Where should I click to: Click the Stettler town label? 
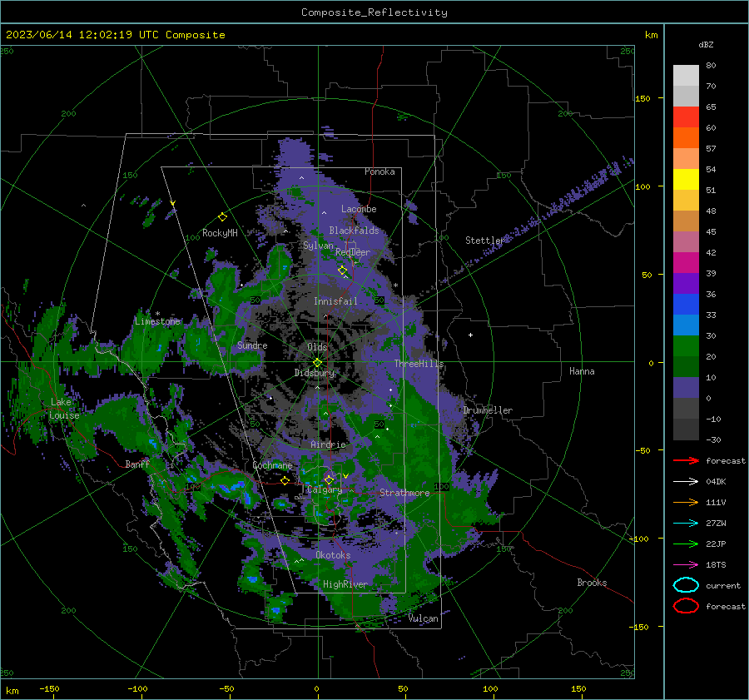click(x=485, y=241)
